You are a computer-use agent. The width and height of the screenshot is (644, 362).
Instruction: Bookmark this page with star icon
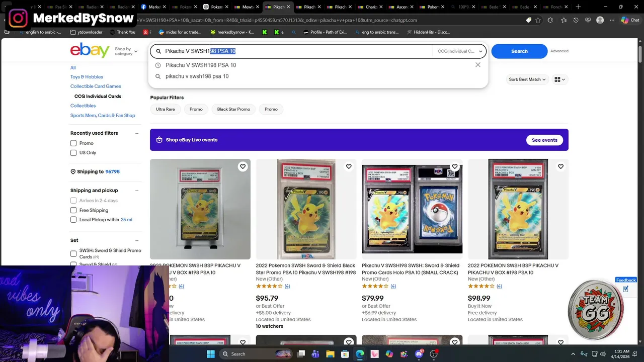(x=538, y=20)
